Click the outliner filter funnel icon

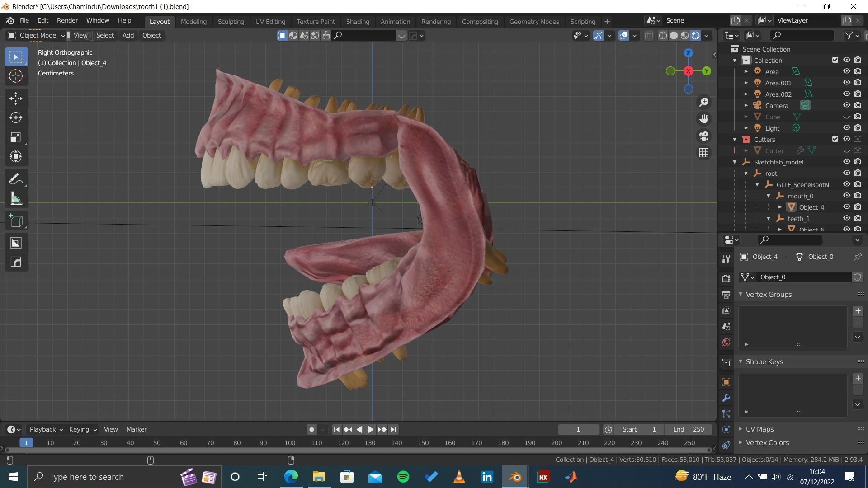coord(849,35)
